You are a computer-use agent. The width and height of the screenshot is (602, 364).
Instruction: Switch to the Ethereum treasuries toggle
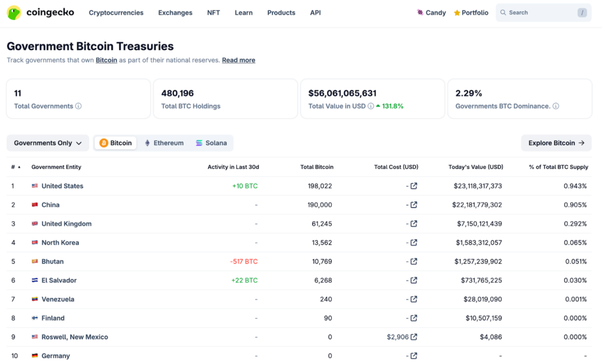click(x=164, y=143)
